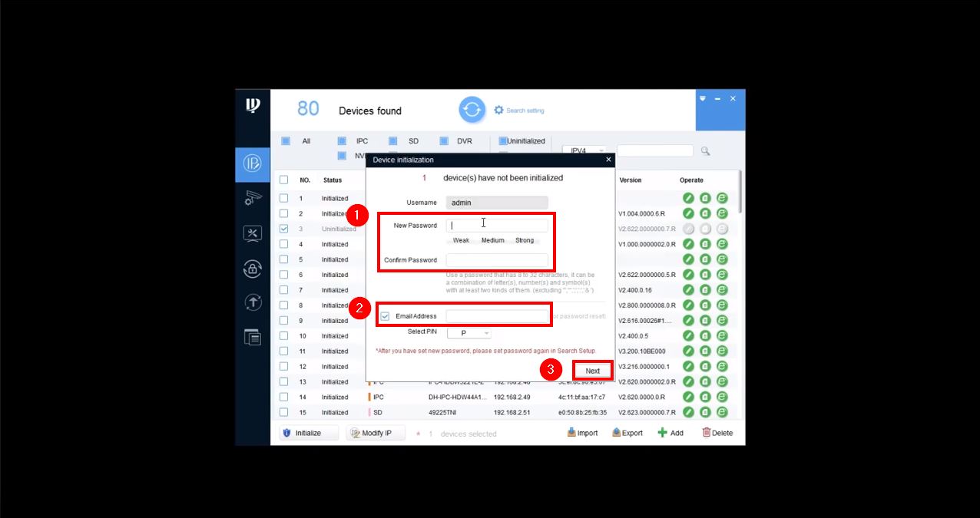
Task: Click the Import icon button
Action: [x=582, y=433]
